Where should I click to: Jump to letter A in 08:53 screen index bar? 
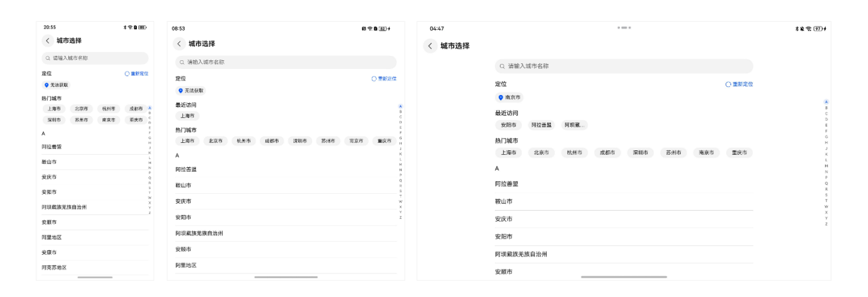400,106
